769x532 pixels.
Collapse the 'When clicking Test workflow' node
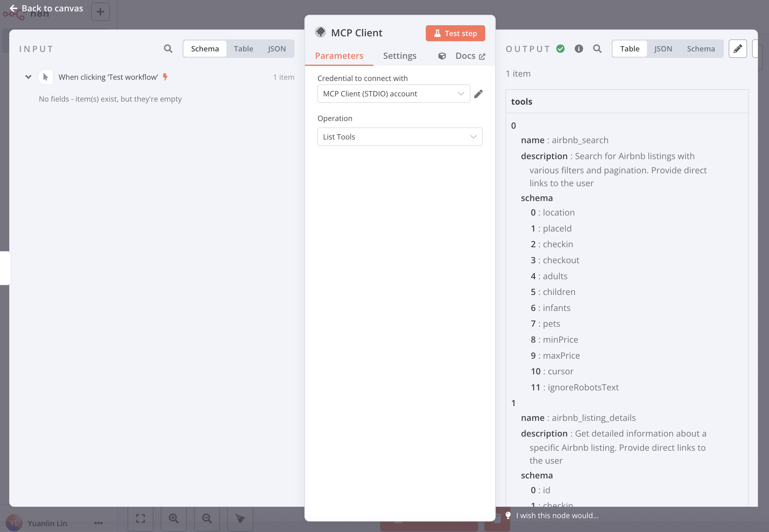[28, 77]
